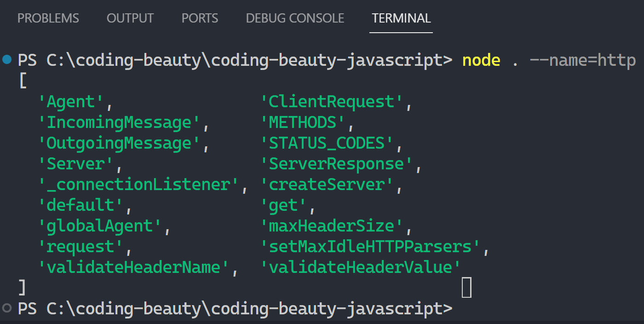Click the '--name=http' argument text

pos(582,60)
